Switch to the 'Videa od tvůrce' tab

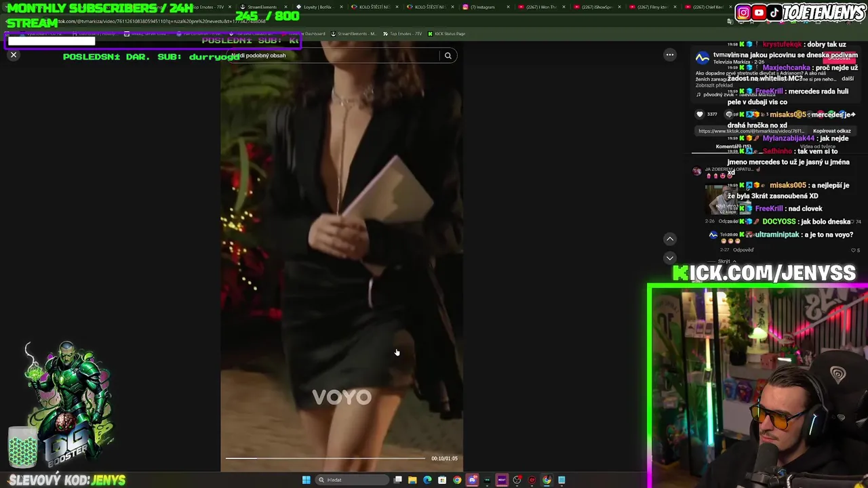point(817,146)
